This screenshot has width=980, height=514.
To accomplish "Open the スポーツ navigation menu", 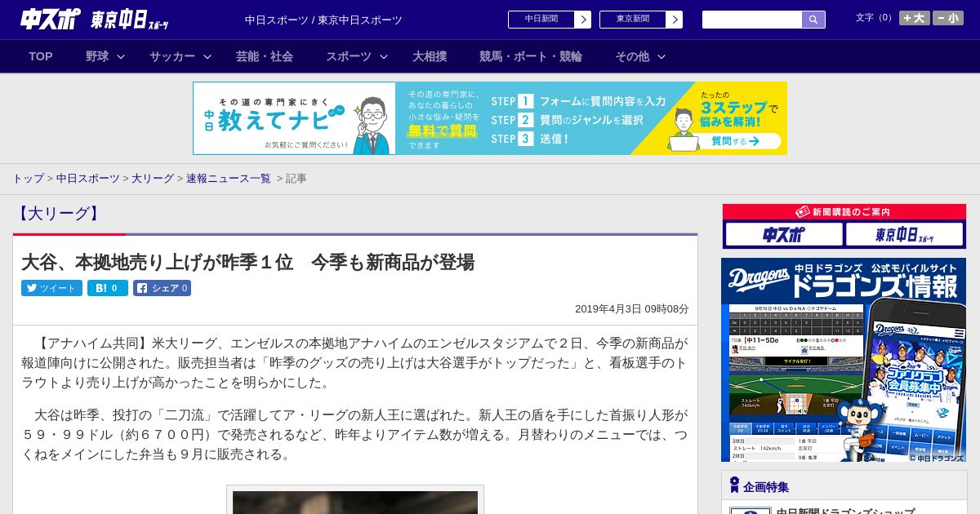I will point(349,56).
